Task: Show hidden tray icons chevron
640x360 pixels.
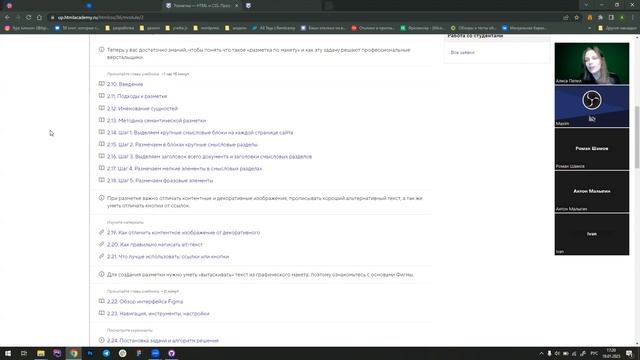Action: 541,353
